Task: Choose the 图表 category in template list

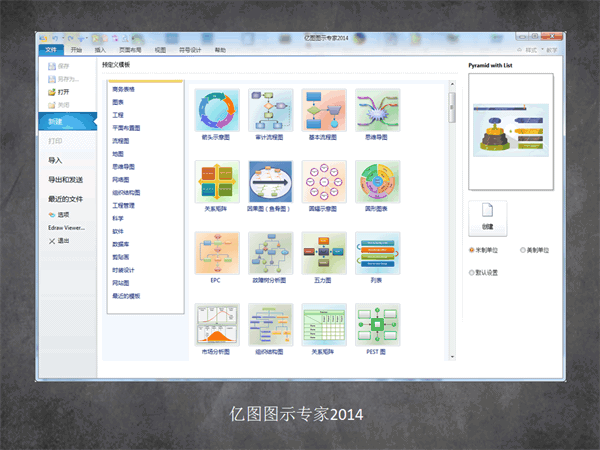Action: coord(118,103)
